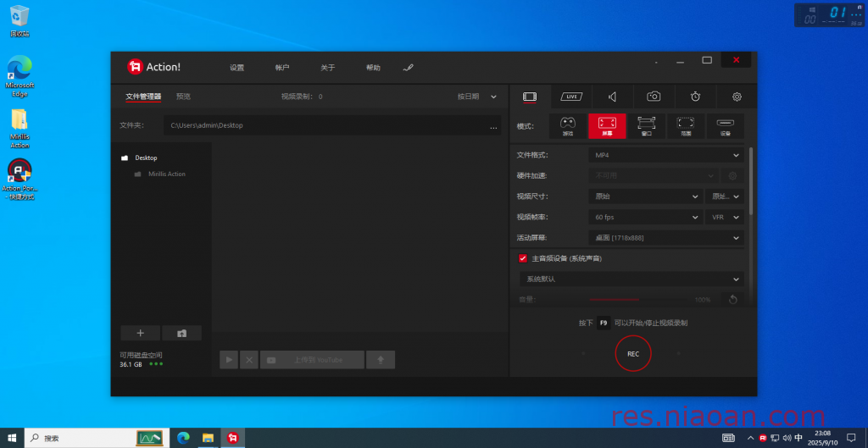The image size is (868, 448).
Task: Open the 设置 menu
Action: pos(237,68)
